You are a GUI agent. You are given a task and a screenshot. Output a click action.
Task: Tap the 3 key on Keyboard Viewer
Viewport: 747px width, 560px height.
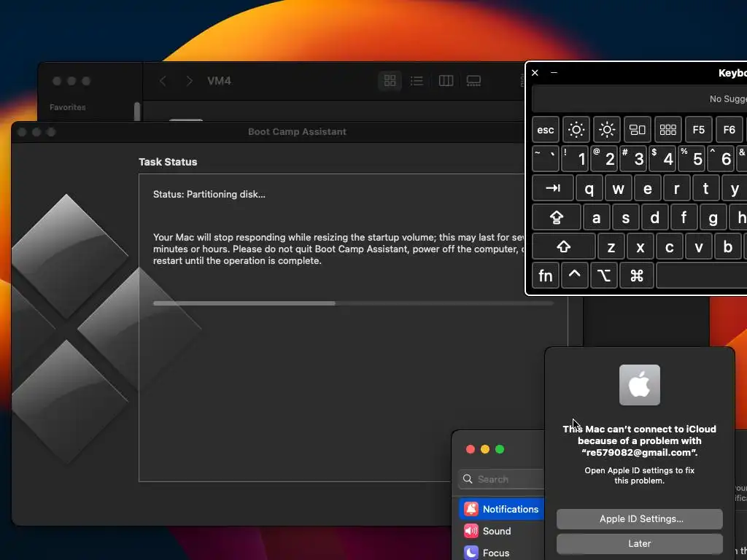pyautogui.click(x=633, y=158)
